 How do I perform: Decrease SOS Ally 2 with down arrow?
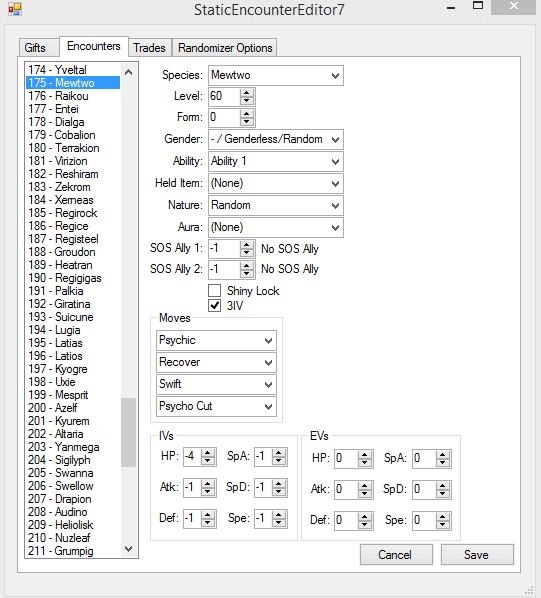[x=247, y=273]
